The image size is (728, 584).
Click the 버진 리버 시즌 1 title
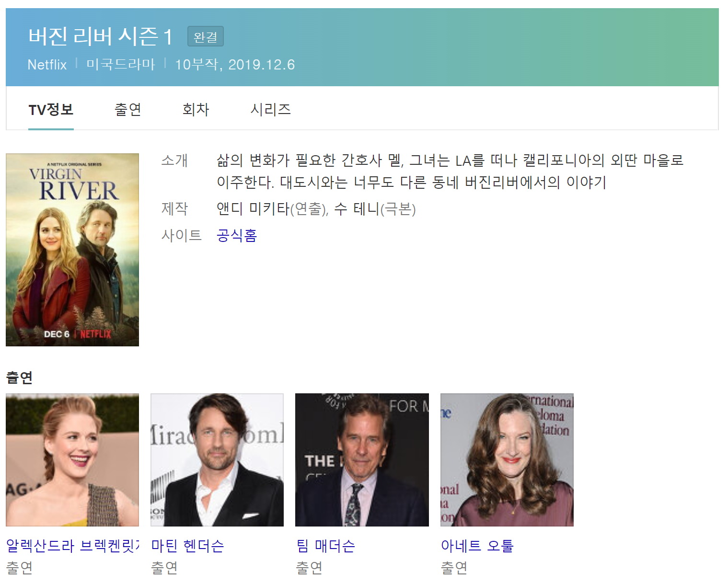click(100, 36)
